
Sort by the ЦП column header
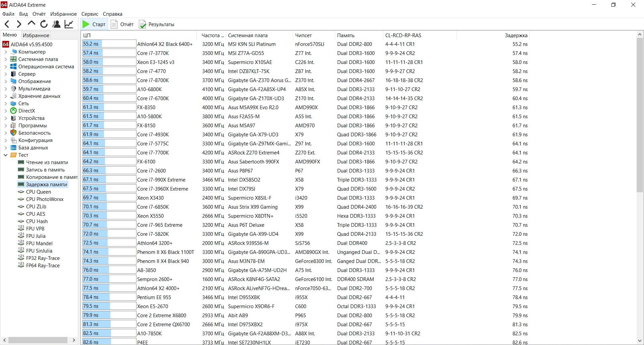pos(139,35)
